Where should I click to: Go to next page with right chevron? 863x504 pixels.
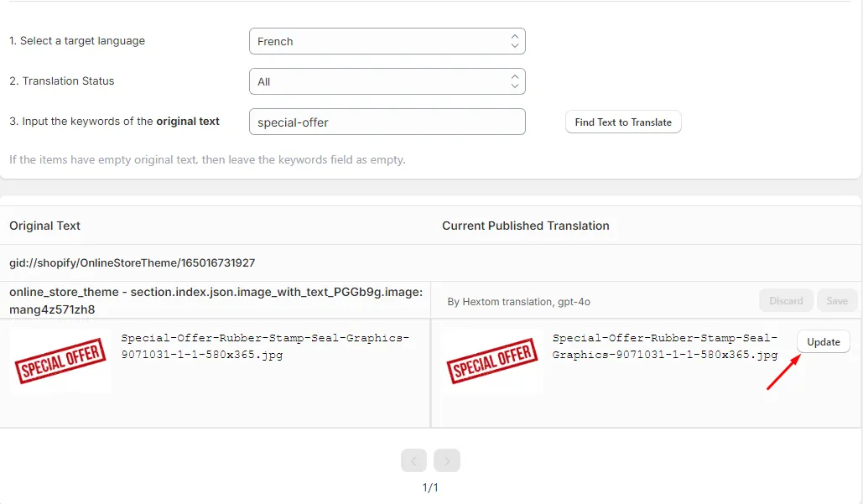[x=446, y=460]
